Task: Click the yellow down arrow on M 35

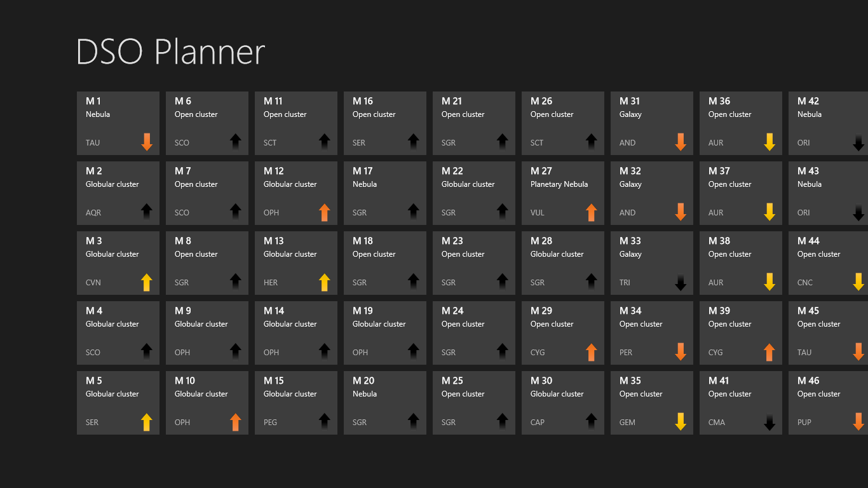Action: (681, 421)
